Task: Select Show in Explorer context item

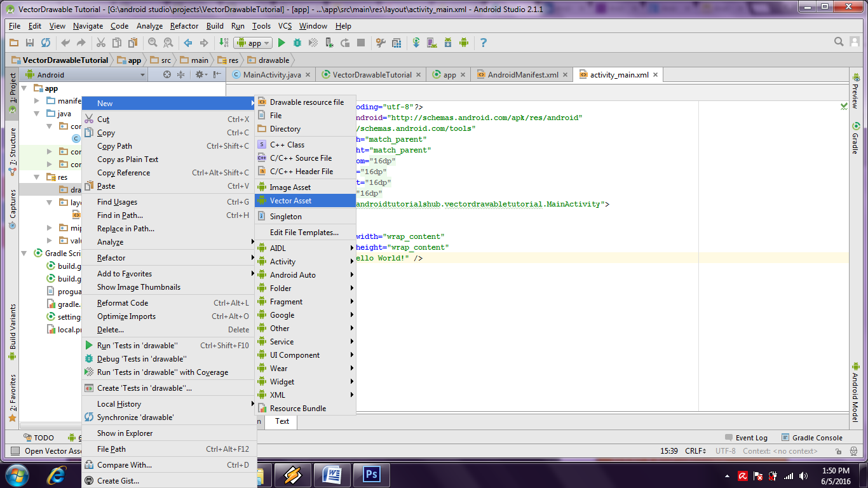Action: pyautogui.click(x=168, y=433)
